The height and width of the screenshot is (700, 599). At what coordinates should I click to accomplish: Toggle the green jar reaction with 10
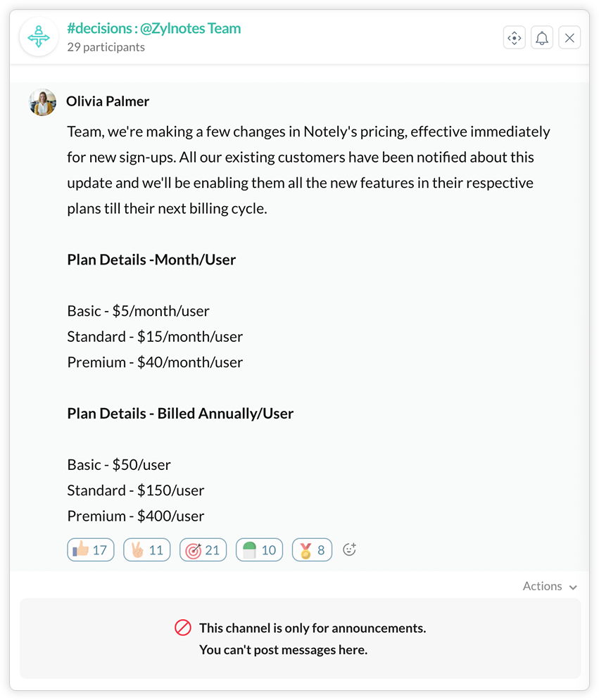[x=260, y=550]
